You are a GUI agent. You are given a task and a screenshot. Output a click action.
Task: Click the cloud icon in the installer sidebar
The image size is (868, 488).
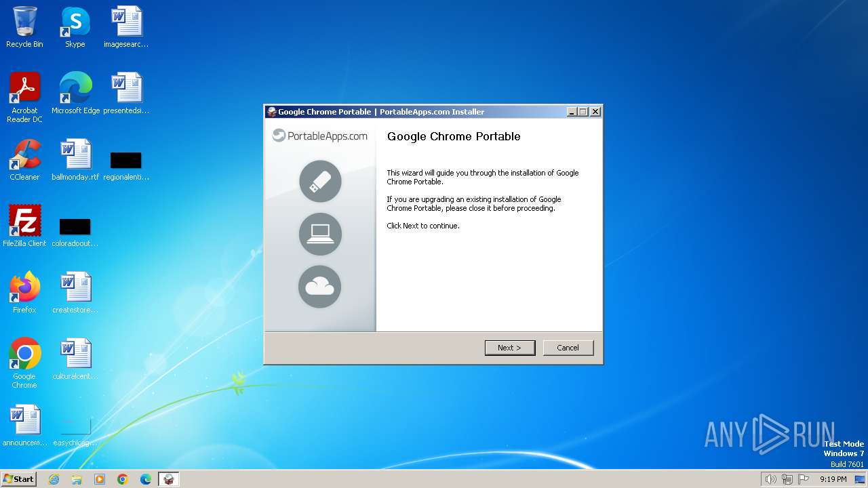click(320, 287)
